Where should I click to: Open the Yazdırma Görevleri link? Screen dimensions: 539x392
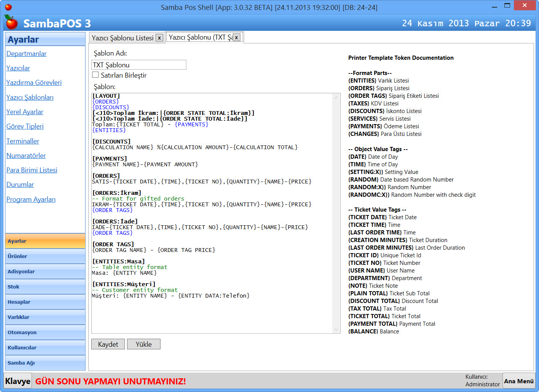[x=34, y=83]
